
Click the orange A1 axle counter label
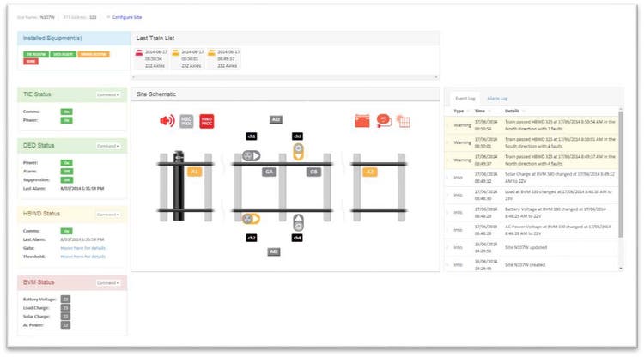pos(194,172)
